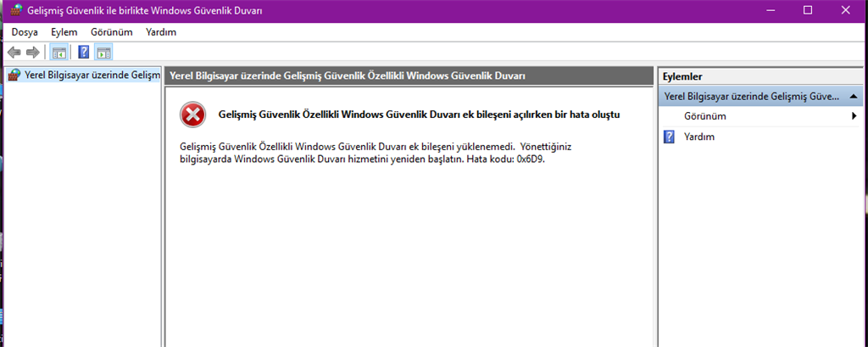Click the Eylemler pane header
Screen dimensions: 868x347
(x=760, y=76)
